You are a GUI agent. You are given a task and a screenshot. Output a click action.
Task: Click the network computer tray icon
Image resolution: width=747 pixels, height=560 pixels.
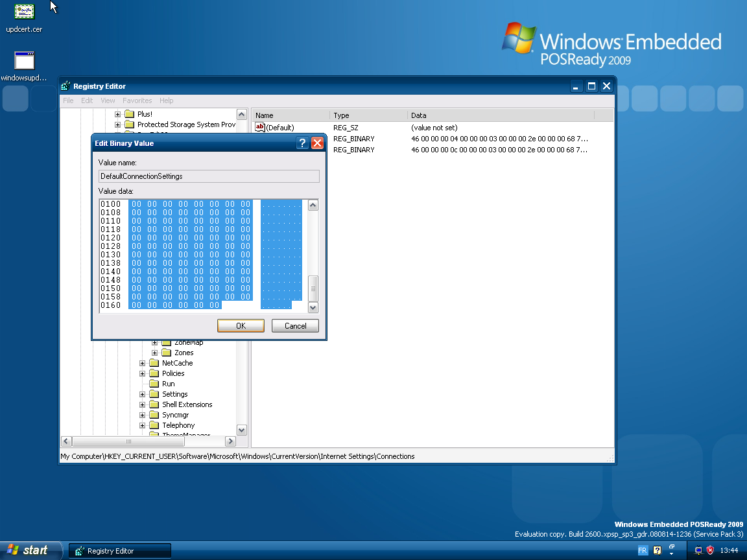click(x=698, y=550)
